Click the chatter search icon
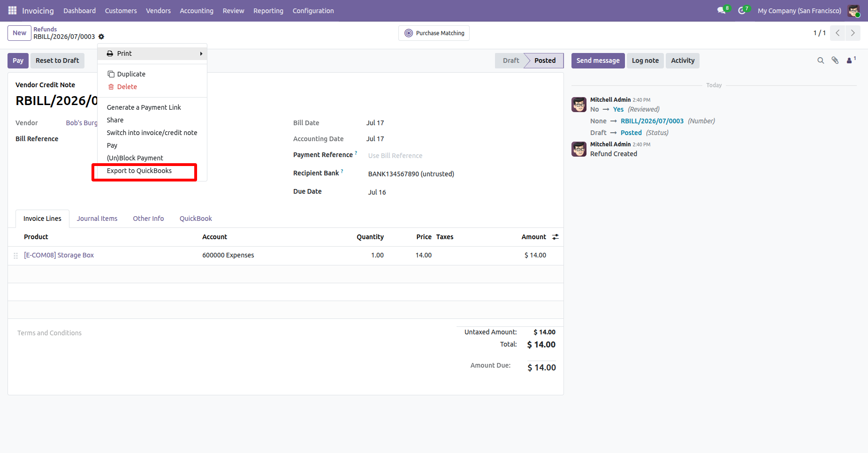The width and height of the screenshot is (868, 453). (821, 60)
